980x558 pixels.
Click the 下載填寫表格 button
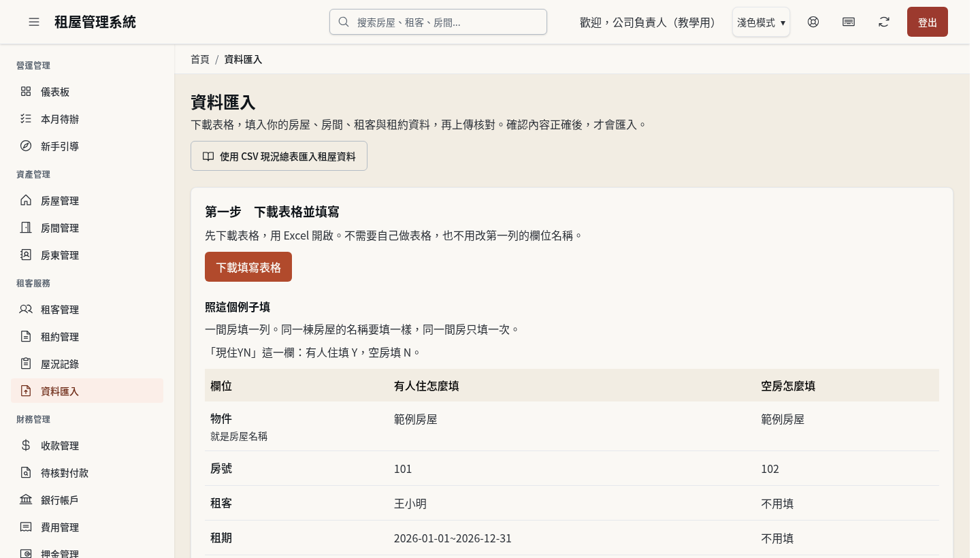[248, 267]
